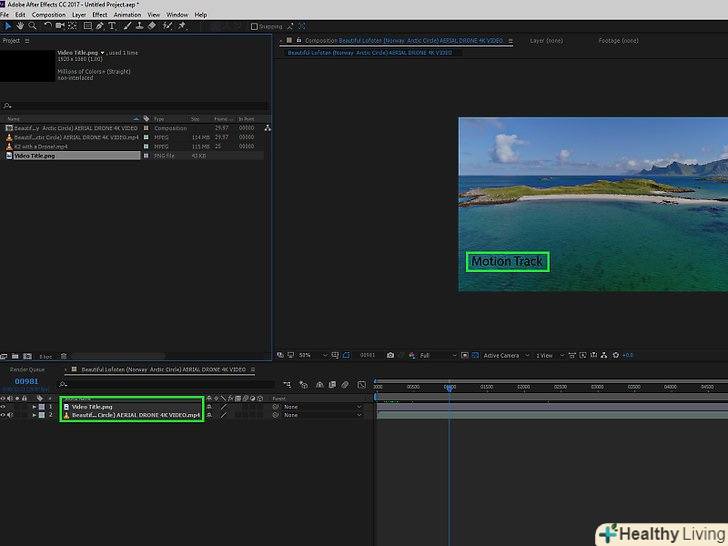728x546 pixels.
Task: Choose the Pen tool
Action: (99, 26)
